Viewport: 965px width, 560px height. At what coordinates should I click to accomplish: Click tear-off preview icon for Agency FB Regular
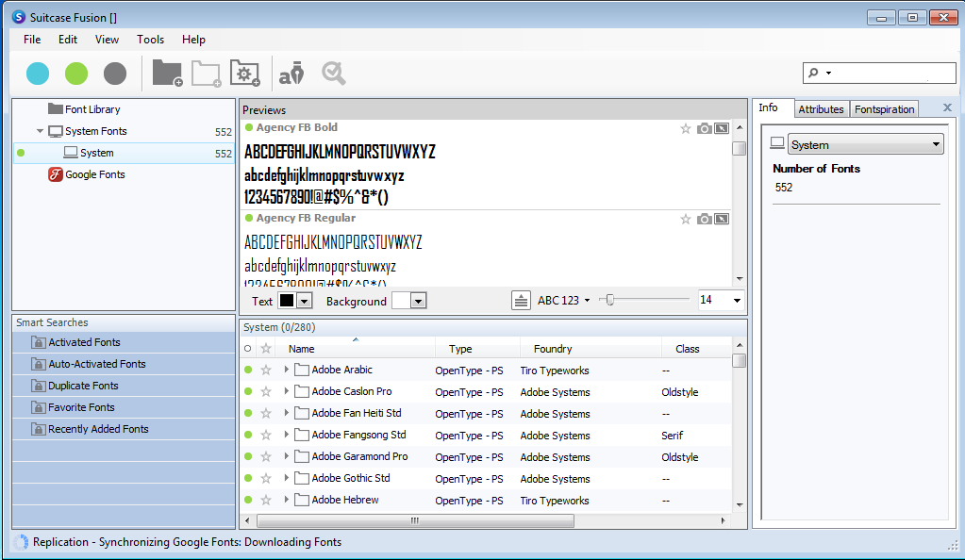[x=722, y=219]
